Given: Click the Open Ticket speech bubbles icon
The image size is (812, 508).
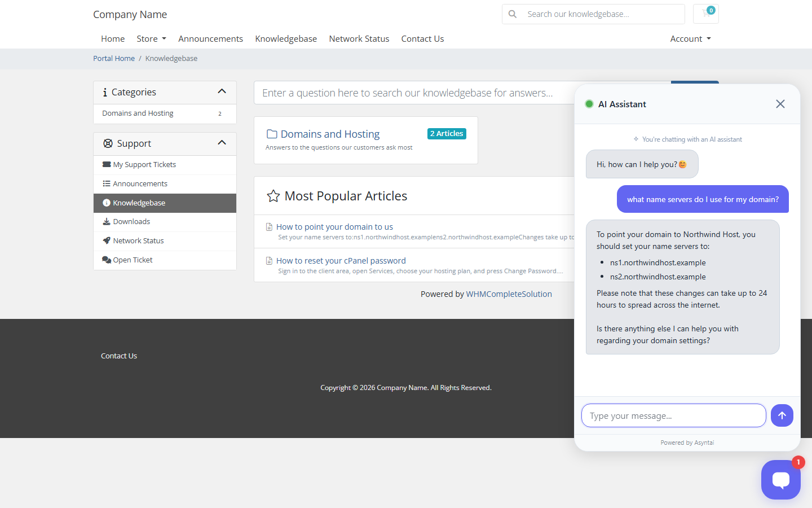Looking at the screenshot, I should (x=107, y=260).
